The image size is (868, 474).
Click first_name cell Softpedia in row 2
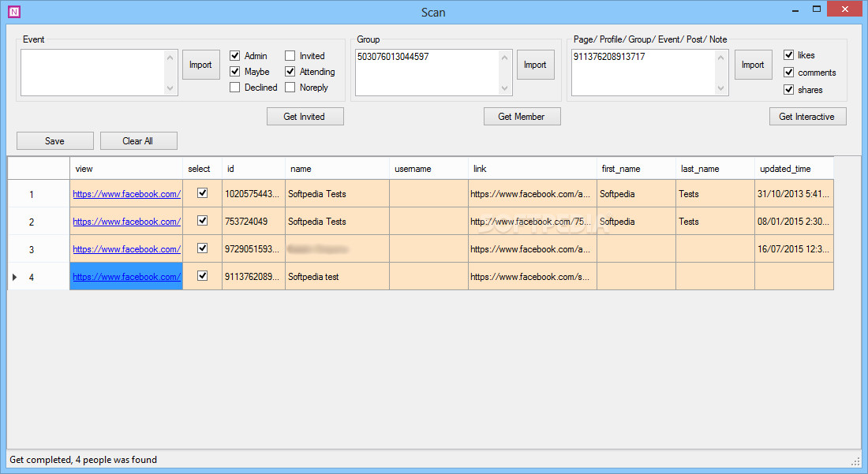(x=636, y=222)
